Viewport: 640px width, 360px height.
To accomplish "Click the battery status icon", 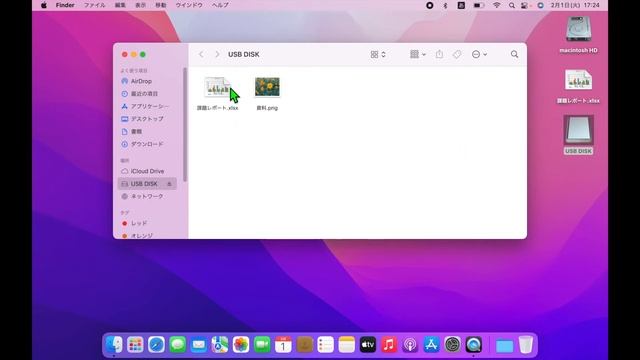I will pyautogui.click(x=479, y=5).
